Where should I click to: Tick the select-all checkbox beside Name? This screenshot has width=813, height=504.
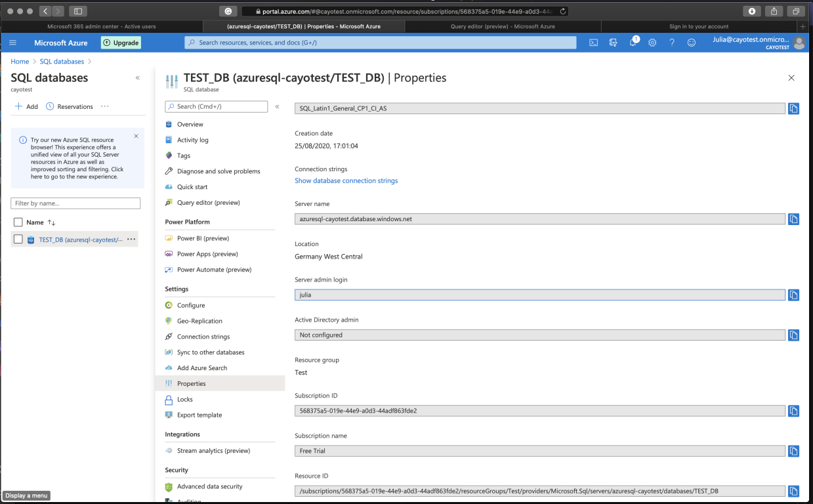click(x=18, y=222)
